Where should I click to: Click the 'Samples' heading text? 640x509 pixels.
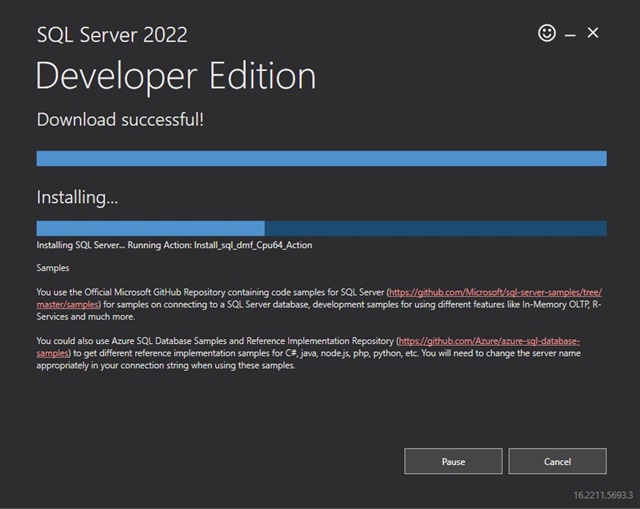(53, 268)
